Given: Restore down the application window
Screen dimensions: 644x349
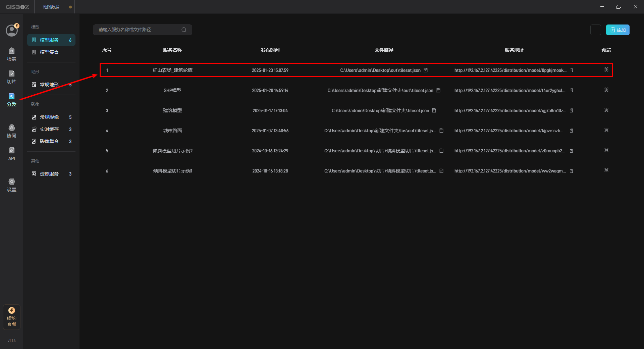Looking at the screenshot, I should pyautogui.click(x=619, y=7).
